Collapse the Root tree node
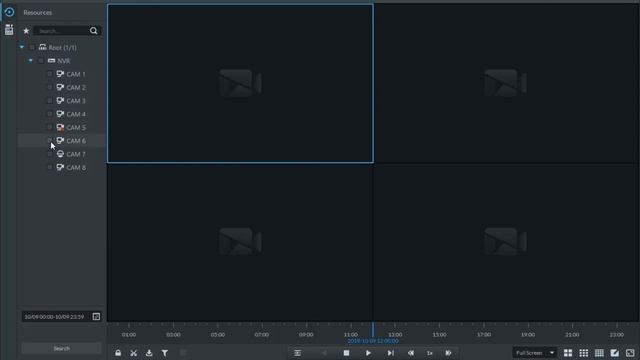 [22, 47]
